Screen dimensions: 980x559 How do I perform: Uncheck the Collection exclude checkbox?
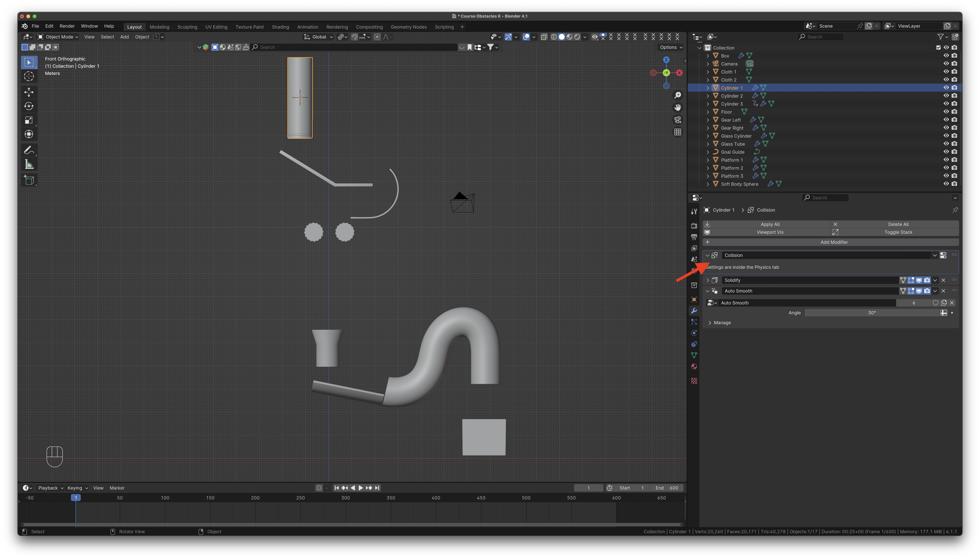click(x=938, y=48)
